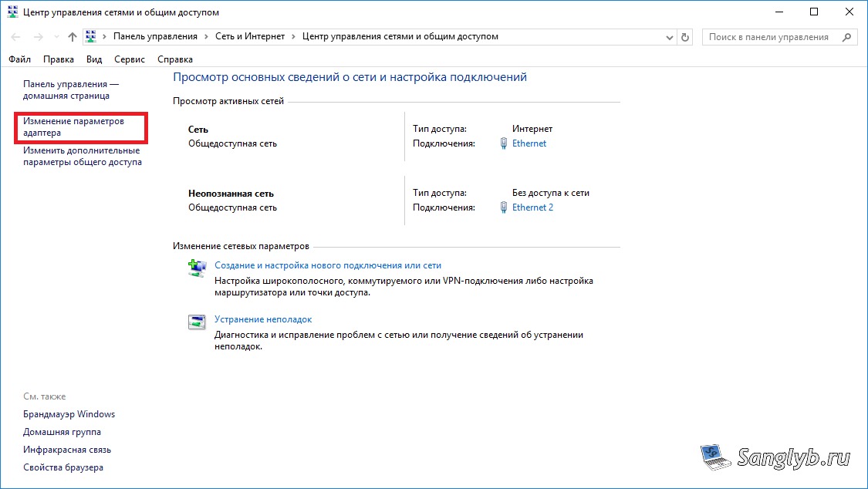Open 'Домашняя группа' link
Viewport: 868px width, 489px height.
coord(62,432)
